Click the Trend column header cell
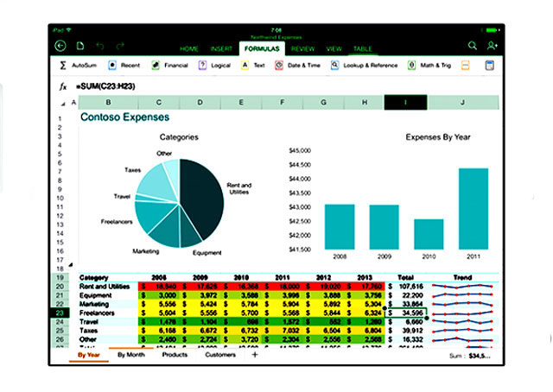 (x=462, y=277)
